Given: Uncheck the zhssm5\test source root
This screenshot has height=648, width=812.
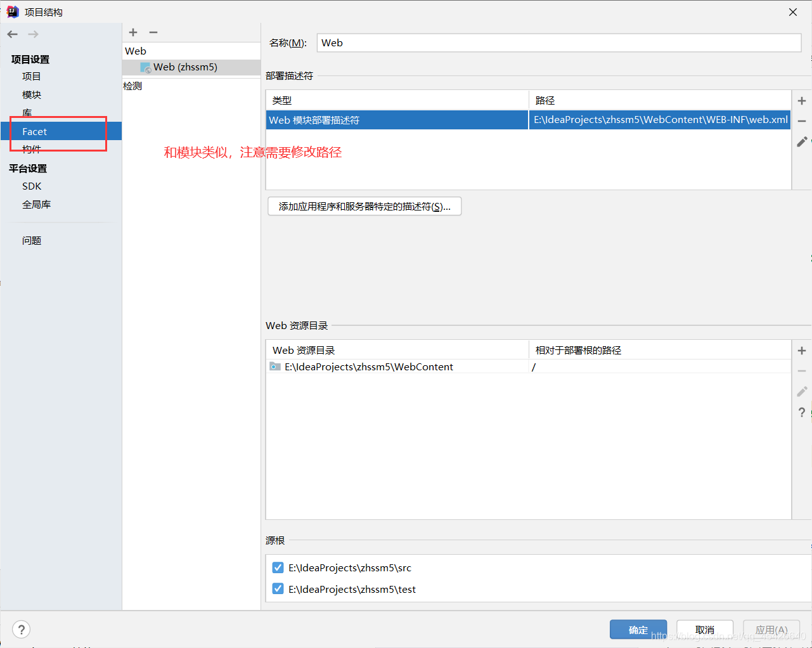Looking at the screenshot, I should click(x=278, y=589).
